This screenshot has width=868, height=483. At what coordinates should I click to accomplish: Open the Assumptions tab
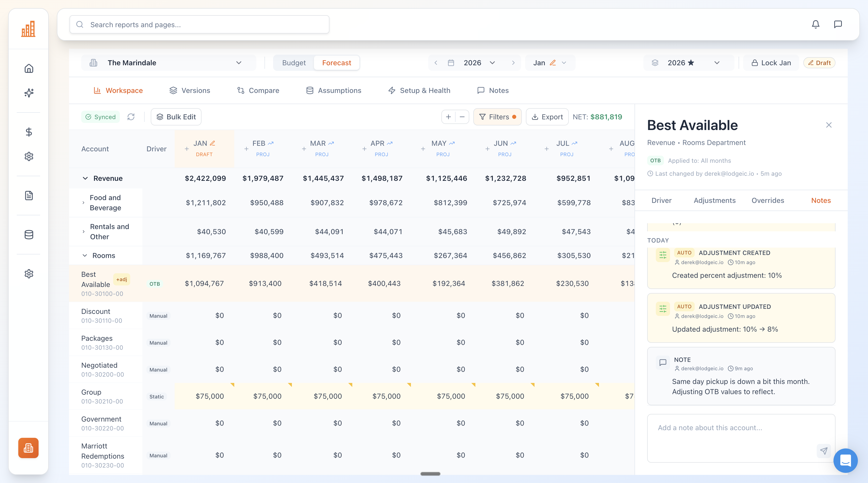333,90
